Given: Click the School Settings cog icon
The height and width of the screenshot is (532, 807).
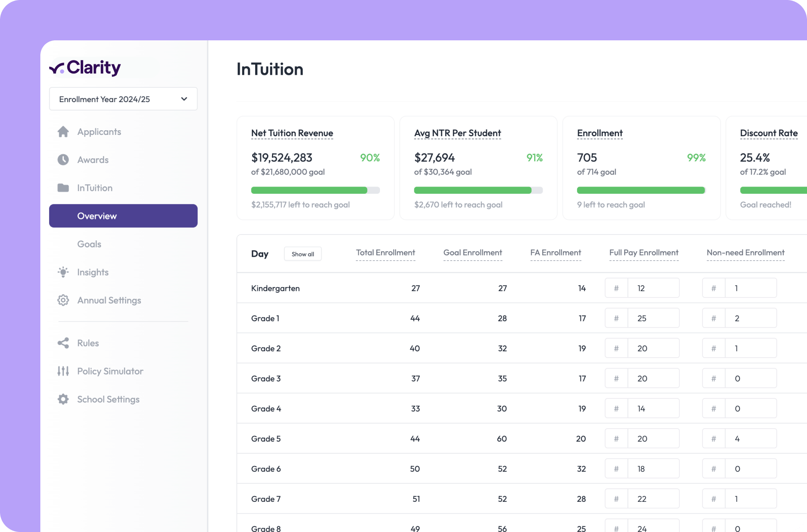Looking at the screenshot, I should tap(63, 399).
